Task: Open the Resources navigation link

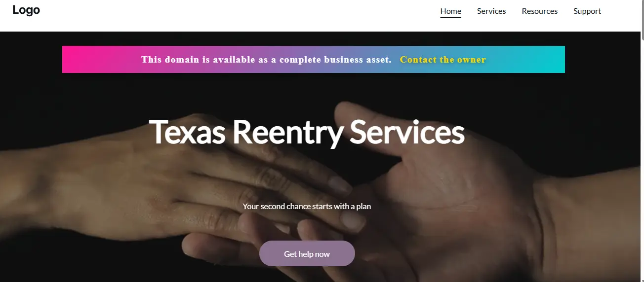Action: pos(540,11)
